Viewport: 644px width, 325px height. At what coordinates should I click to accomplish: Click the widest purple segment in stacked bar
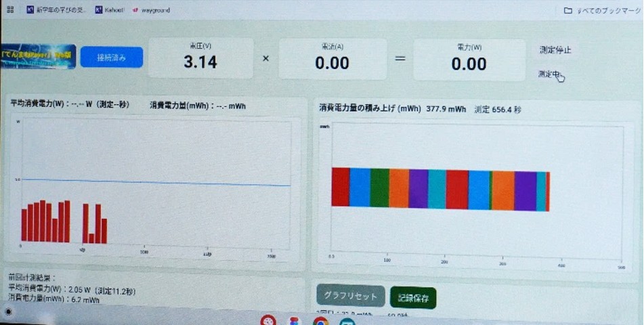[x=525, y=191]
